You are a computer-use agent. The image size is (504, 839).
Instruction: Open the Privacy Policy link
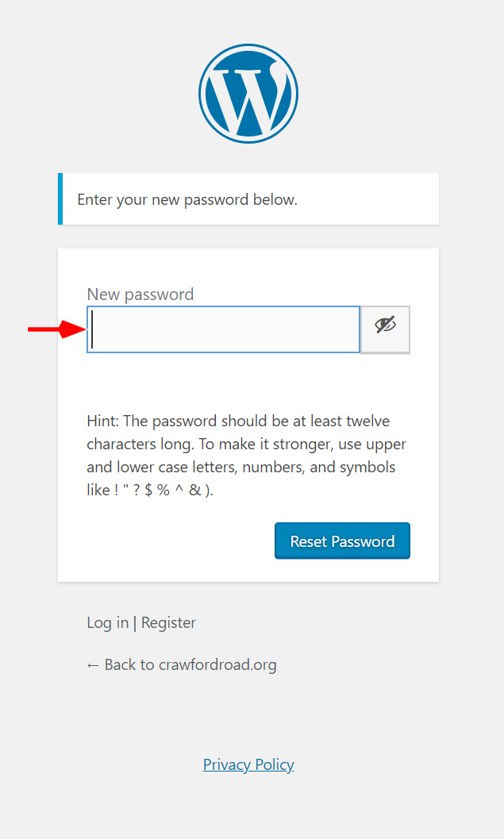click(x=248, y=764)
